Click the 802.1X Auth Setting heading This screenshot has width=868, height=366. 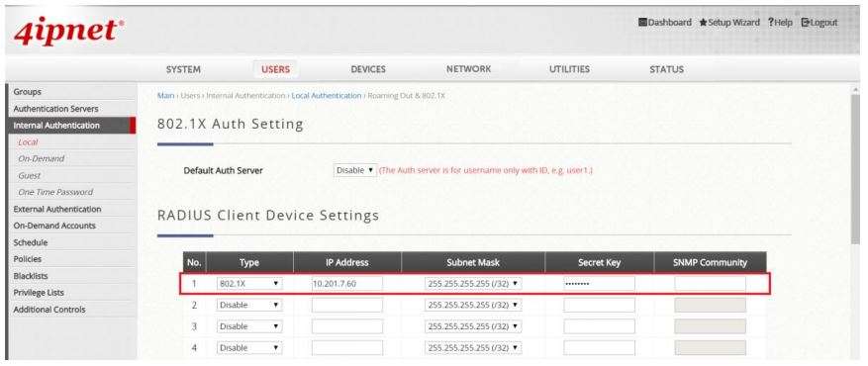[231, 125]
